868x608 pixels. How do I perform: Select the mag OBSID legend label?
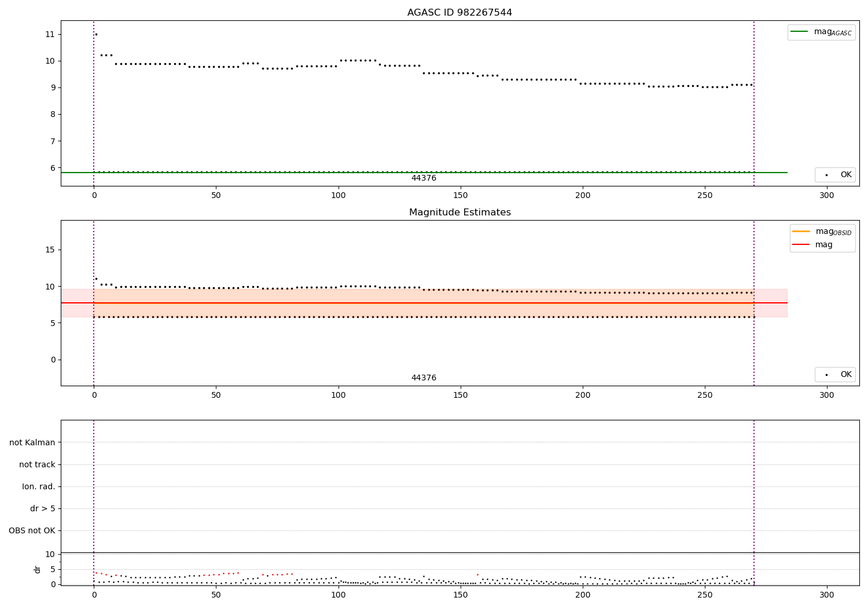[x=833, y=232]
